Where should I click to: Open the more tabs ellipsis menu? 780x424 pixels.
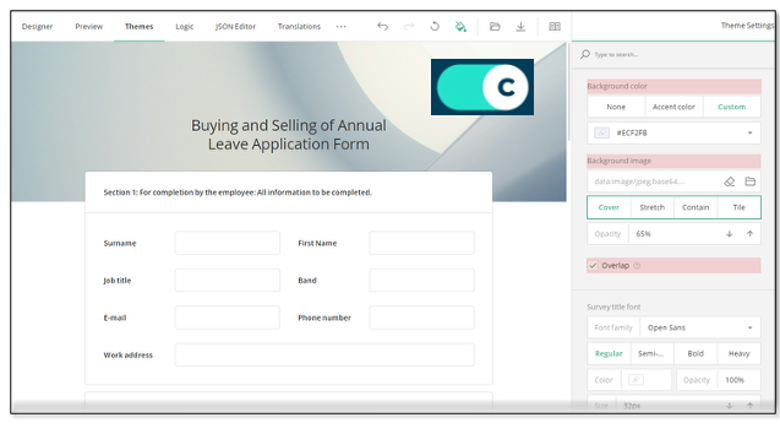click(x=341, y=26)
